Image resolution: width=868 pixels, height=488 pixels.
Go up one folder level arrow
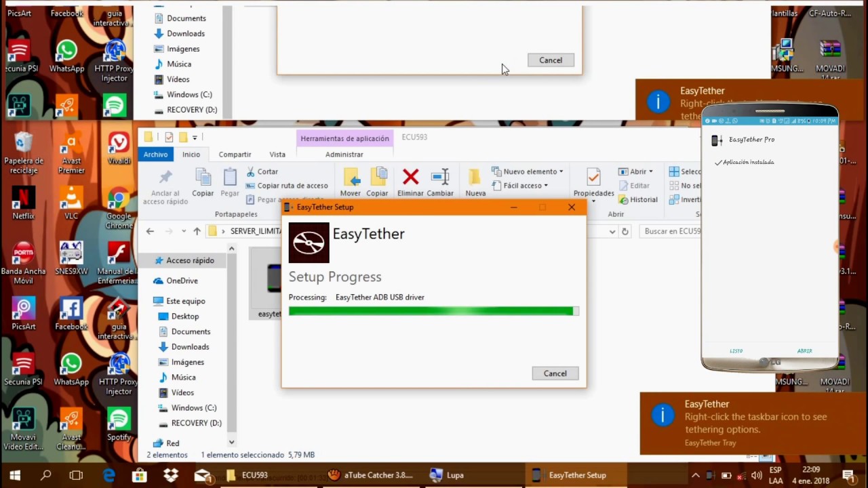point(197,231)
